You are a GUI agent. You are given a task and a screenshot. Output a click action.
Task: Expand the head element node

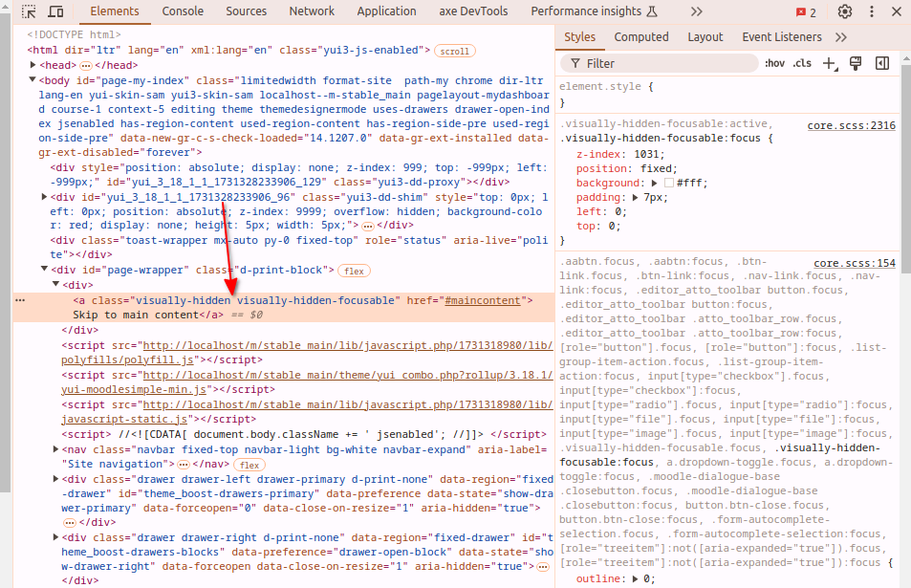pyautogui.click(x=33, y=65)
